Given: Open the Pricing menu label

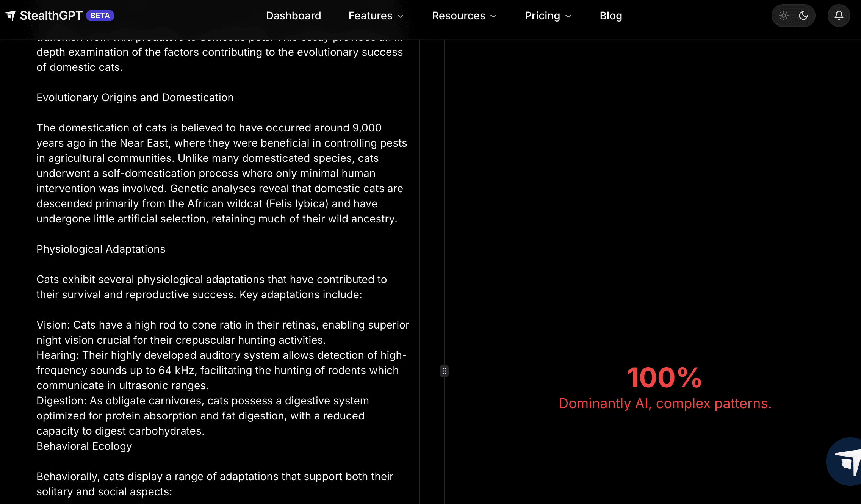Looking at the screenshot, I should click(x=542, y=16).
